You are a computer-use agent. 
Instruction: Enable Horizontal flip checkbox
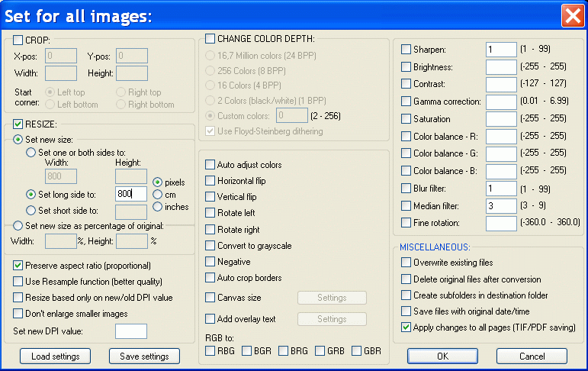tap(210, 181)
